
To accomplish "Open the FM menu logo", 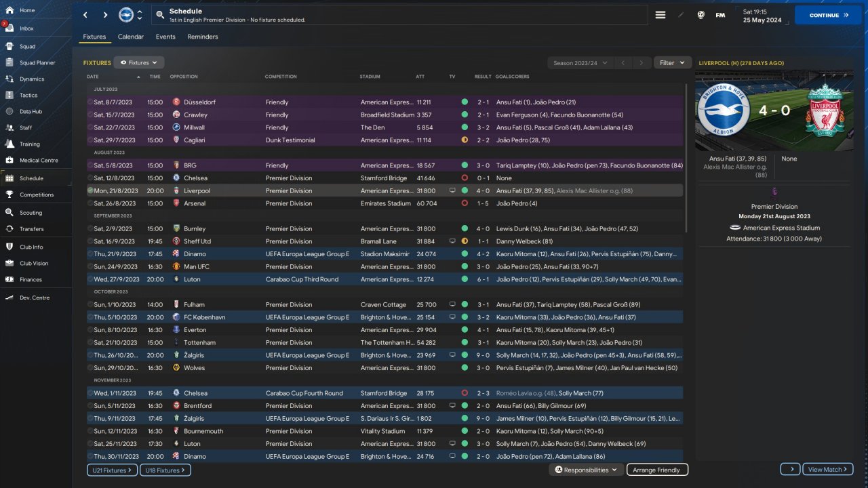I will click(720, 15).
